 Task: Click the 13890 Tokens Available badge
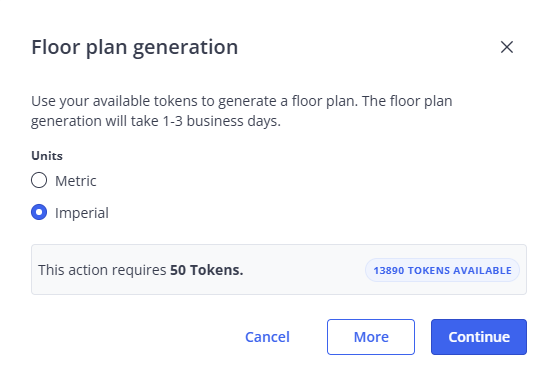point(442,270)
